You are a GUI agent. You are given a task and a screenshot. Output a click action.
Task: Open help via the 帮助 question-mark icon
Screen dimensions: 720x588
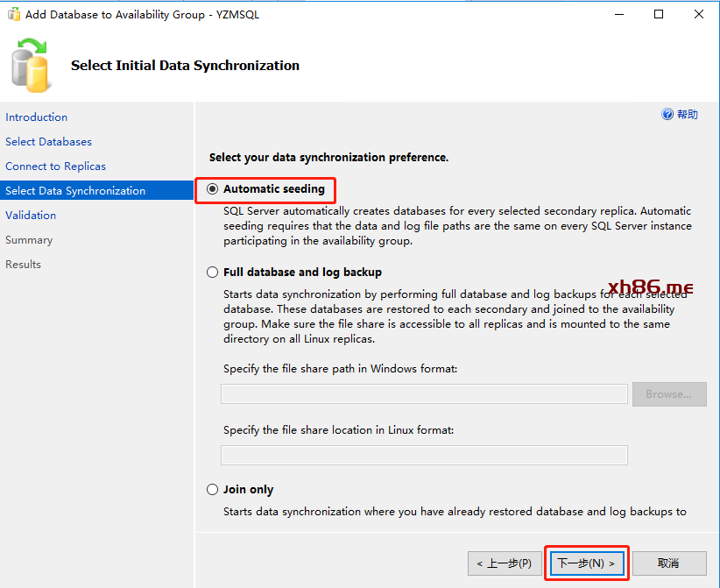[667, 115]
